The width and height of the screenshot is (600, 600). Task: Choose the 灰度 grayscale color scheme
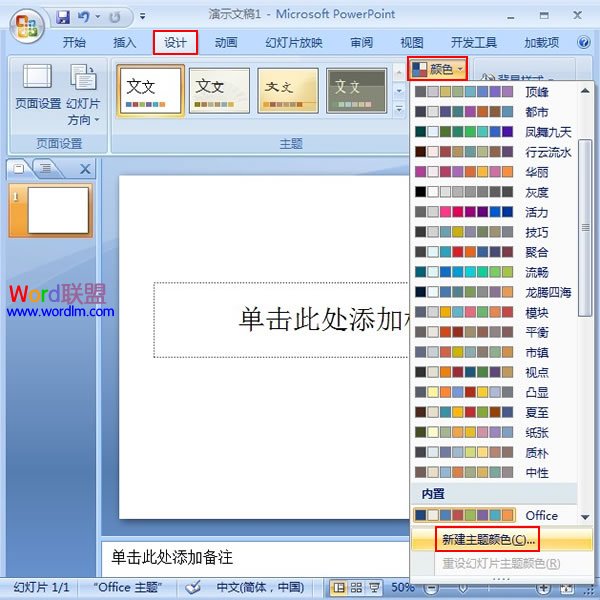[x=494, y=192]
